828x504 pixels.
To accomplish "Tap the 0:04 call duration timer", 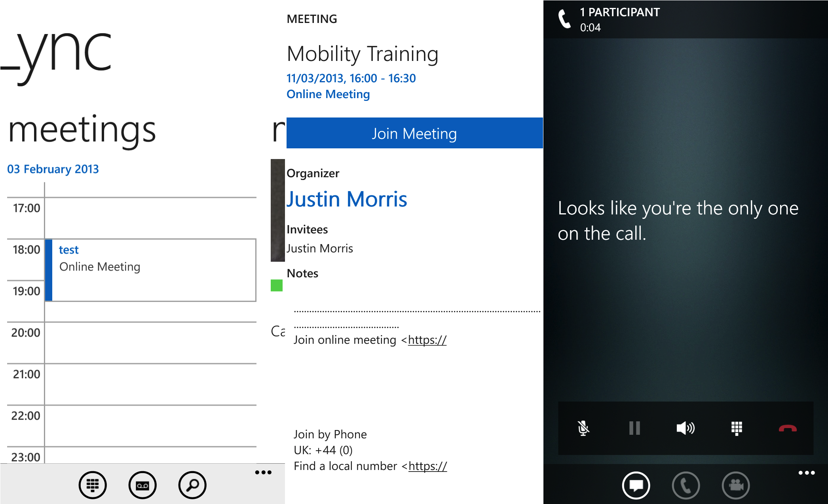I will click(590, 28).
